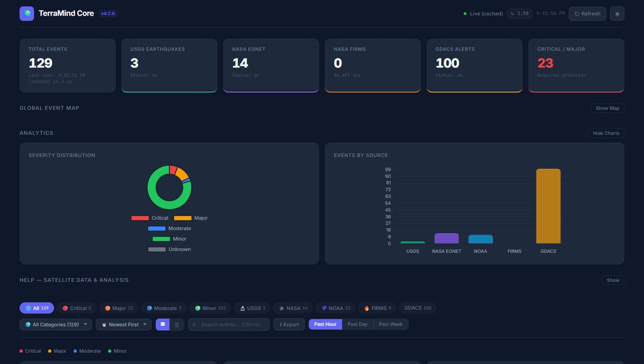
Task: Select the All 129 events chip
Action: (x=36, y=308)
